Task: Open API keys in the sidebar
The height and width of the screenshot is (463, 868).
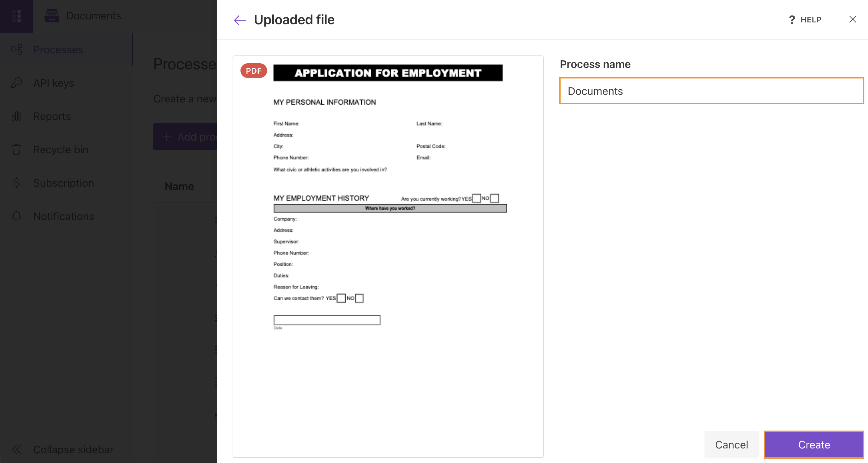Action: 67,83
